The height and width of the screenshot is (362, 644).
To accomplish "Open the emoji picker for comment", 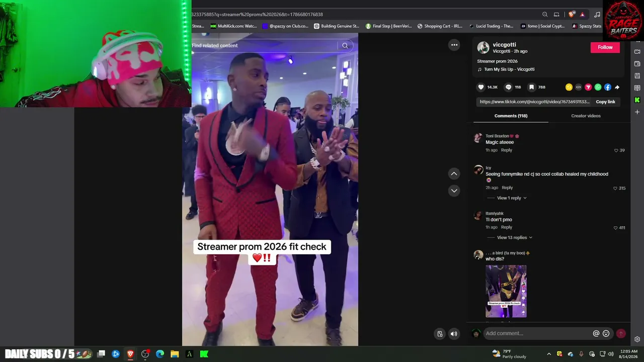I will pyautogui.click(x=606, y=333).
